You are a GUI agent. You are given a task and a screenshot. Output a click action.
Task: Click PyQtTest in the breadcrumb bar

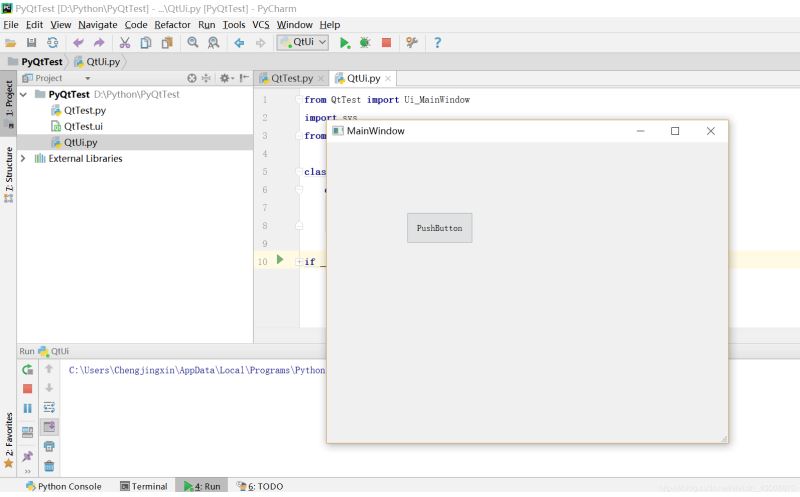(x=36, y=62)
